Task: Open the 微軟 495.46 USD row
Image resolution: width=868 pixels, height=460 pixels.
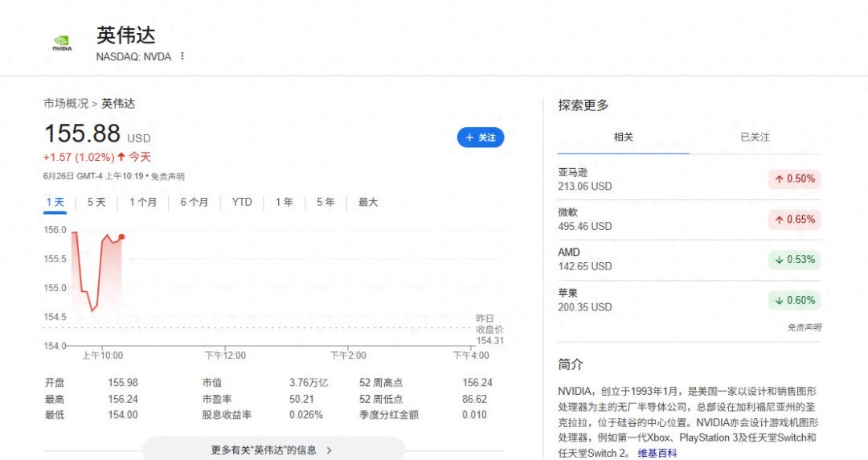Action: (x=690, y=220)
